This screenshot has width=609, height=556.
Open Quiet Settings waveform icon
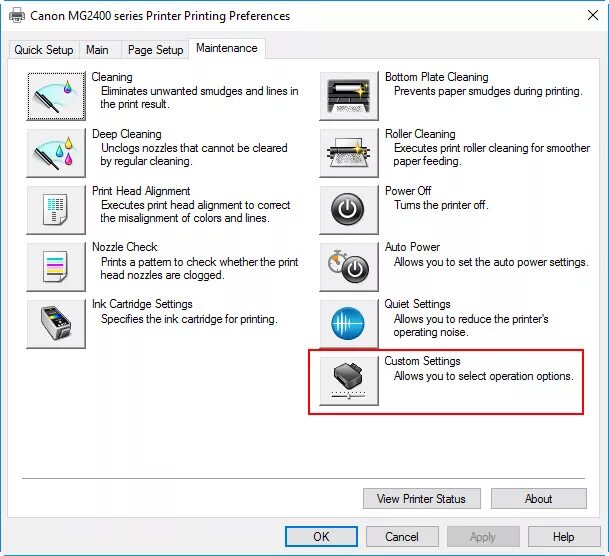[349, 324]
